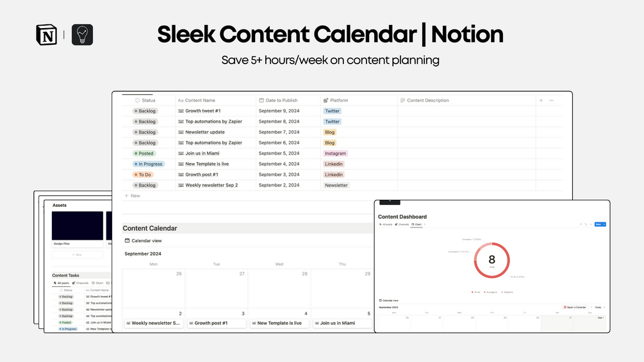Click the Status column header icon
The image size is (644, 362).
point(138,101)
